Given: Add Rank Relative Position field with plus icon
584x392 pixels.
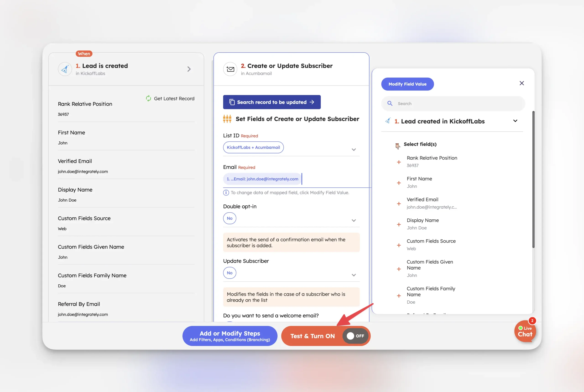Looking at the screenshot, I should (399, 162).
